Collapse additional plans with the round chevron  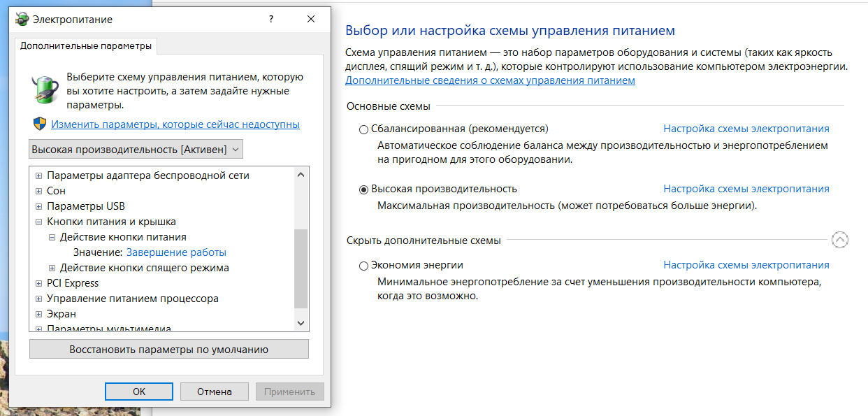tap(840, 240)
